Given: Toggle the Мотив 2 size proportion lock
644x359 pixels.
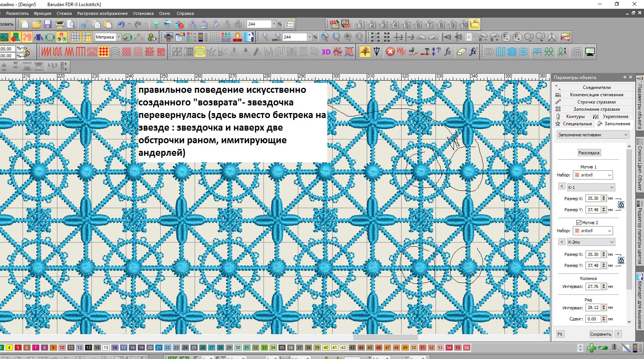Looking at the screenshot, I should [621, 260].
